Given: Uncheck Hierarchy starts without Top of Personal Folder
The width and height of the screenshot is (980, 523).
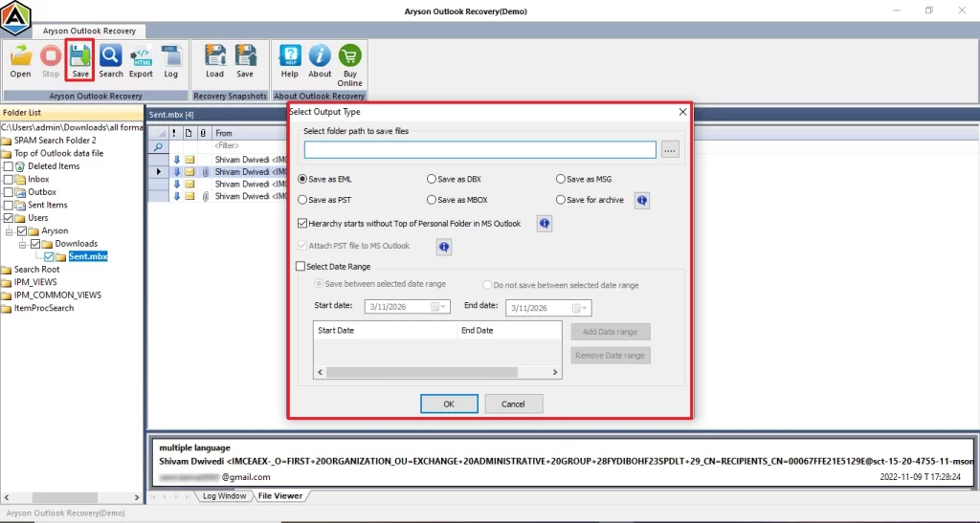Looking at the screenshot, I should pos(303,224).
